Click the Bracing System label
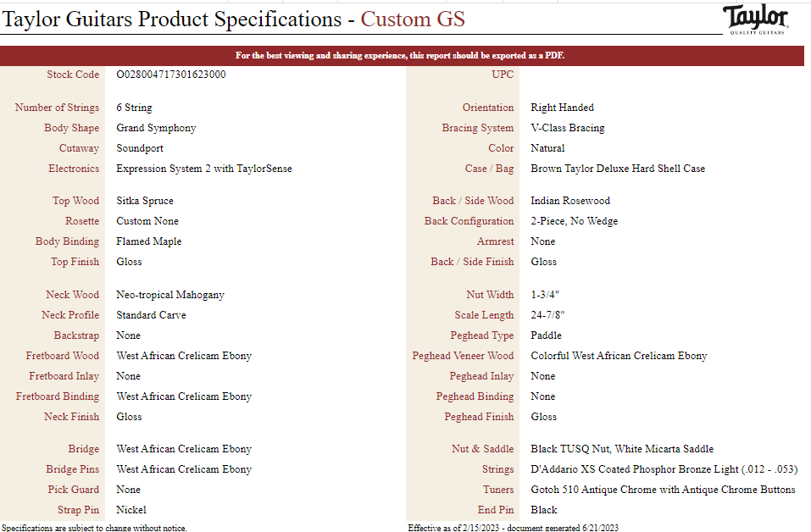Screen dimensions: 811x532 477,128
